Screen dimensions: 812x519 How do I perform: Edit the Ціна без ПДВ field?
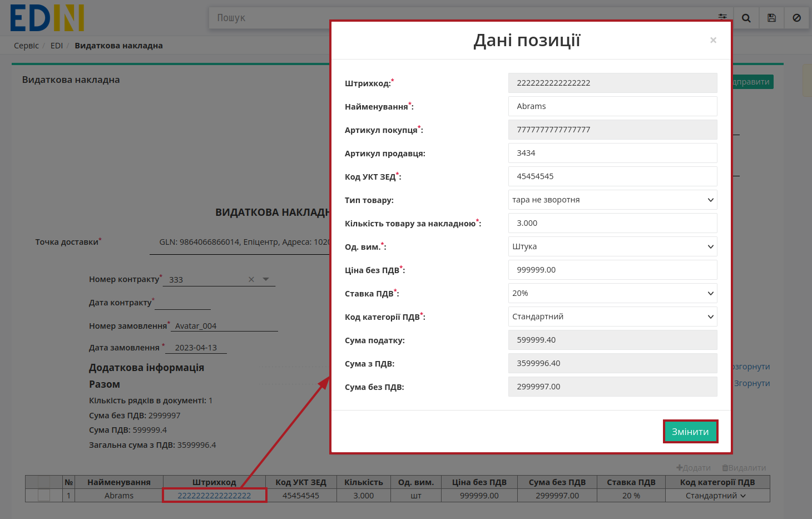(x=612, y=270)
